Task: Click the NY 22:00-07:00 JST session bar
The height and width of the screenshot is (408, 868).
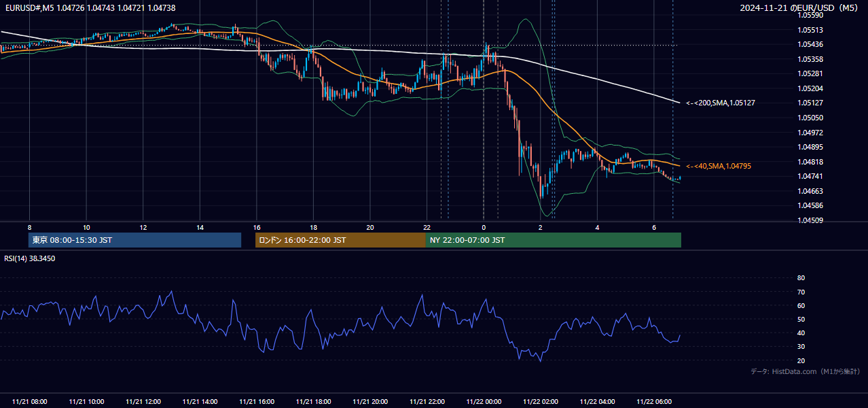Action: [x=554, y=240]
